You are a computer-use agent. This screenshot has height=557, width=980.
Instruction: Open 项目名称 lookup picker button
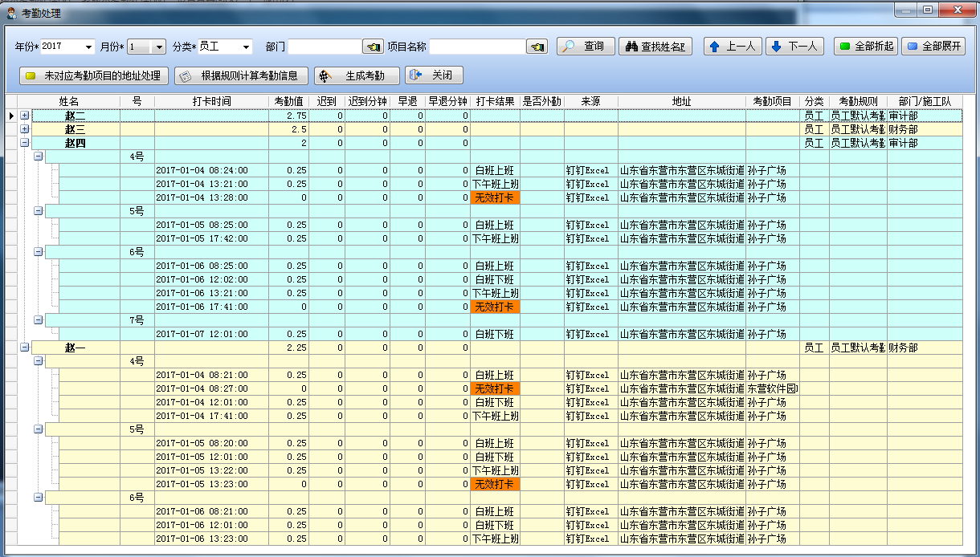tap(537, 47)
